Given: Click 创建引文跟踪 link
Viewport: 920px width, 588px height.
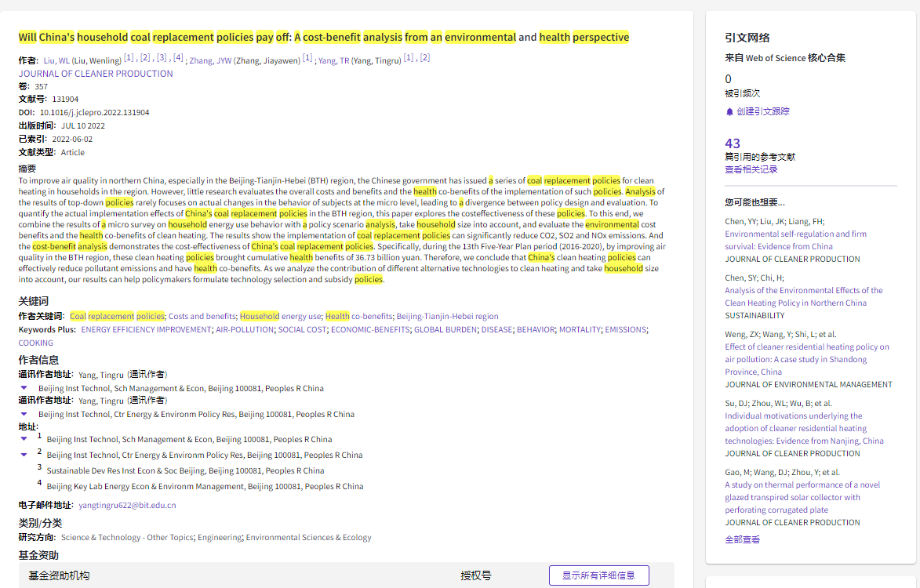Looking at the screenshot, I should pyautogui.click(x=762, y=112).
